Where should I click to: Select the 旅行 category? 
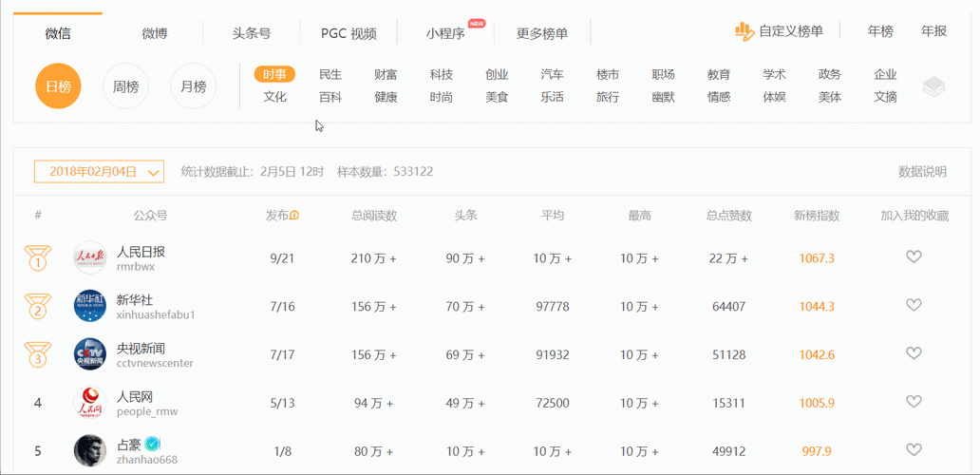pyautogui.click(x=608, y=98)
